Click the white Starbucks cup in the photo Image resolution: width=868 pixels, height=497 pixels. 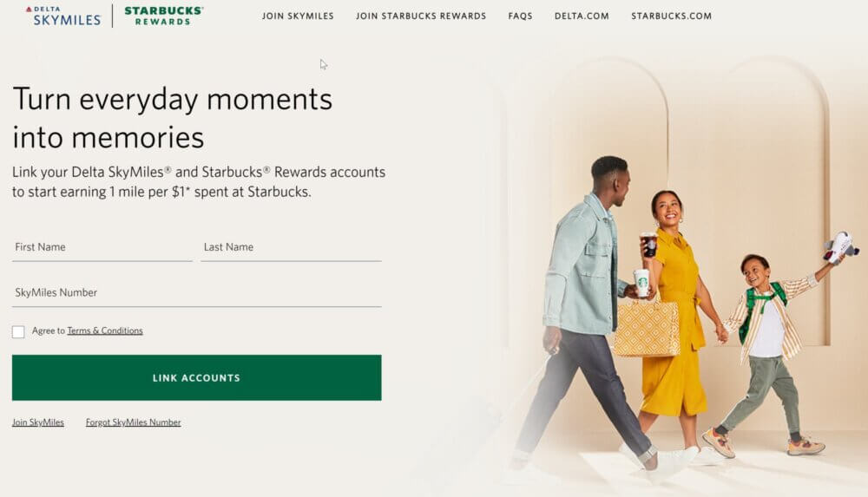641,282
